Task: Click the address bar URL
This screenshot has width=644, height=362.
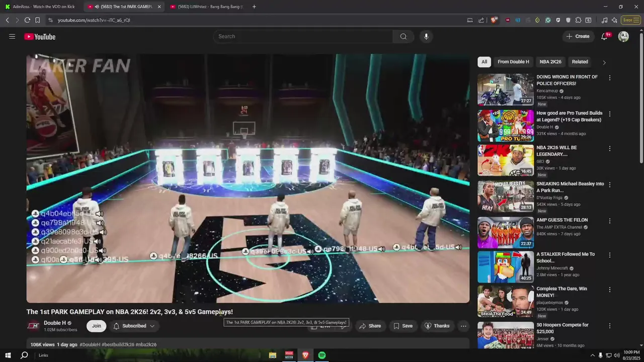Action: (x=94, y=20)
